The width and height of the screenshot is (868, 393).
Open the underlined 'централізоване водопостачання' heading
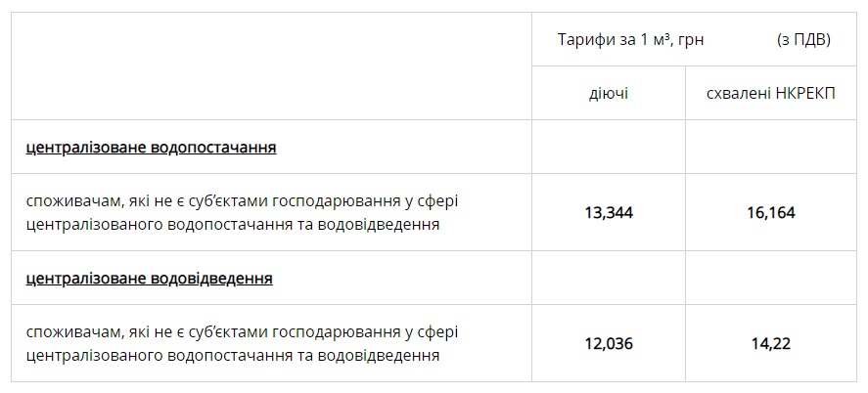(151, 148)
